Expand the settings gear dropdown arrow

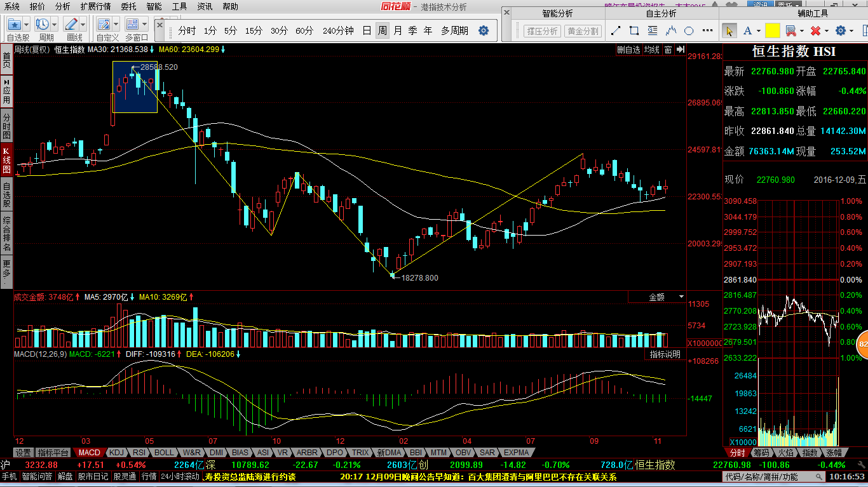click(851, 30)
